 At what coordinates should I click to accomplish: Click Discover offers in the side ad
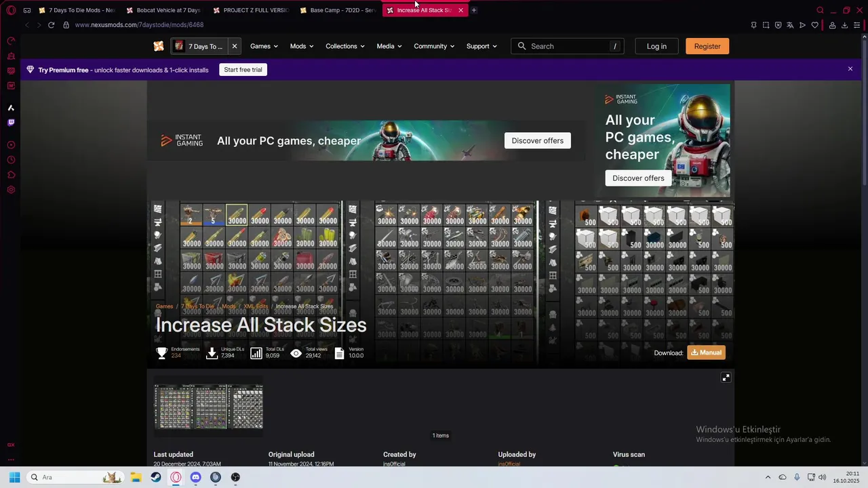click(x=638, y=178)
